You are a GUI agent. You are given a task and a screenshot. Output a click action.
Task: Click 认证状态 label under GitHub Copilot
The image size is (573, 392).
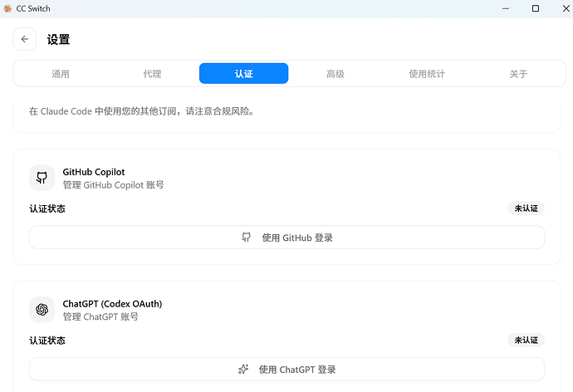coord(47,208)
